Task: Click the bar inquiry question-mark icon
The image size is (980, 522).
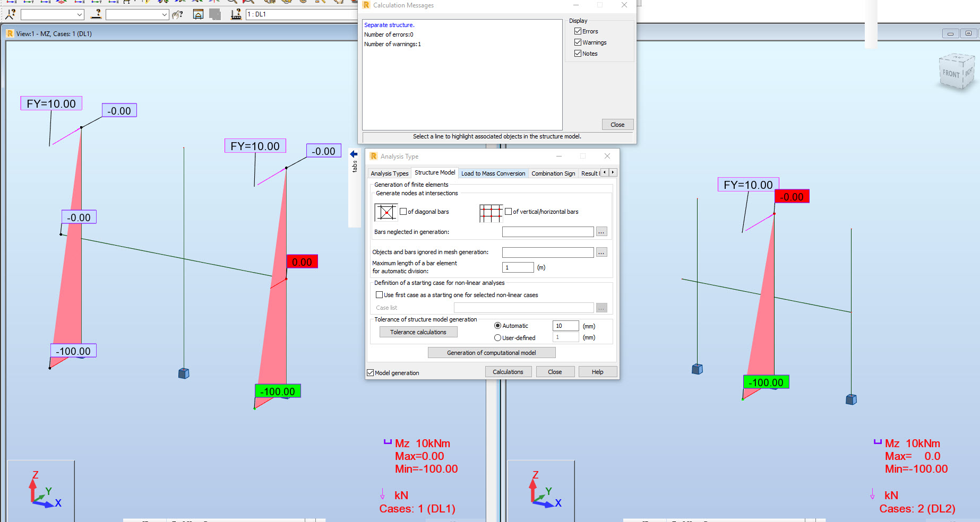Action: coord(97,15)
